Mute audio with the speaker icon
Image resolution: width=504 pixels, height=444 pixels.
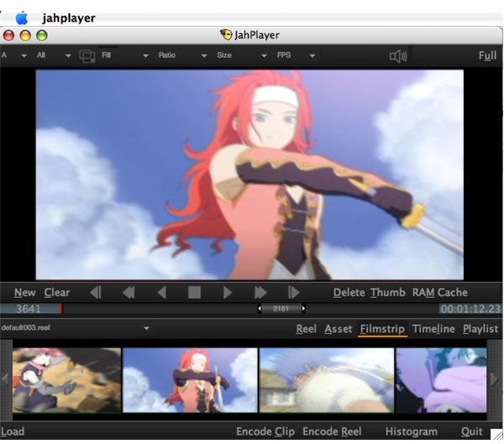(x=398, y=56)
